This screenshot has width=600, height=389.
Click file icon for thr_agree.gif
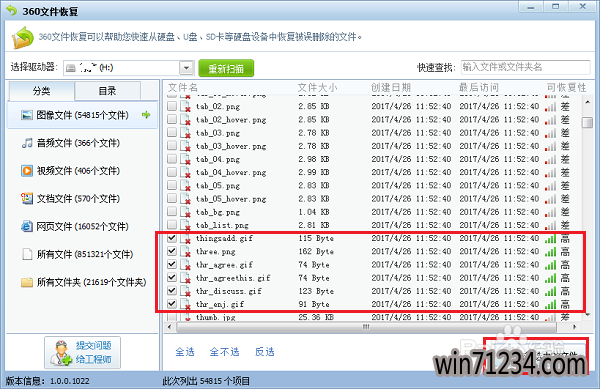[186, 265]
